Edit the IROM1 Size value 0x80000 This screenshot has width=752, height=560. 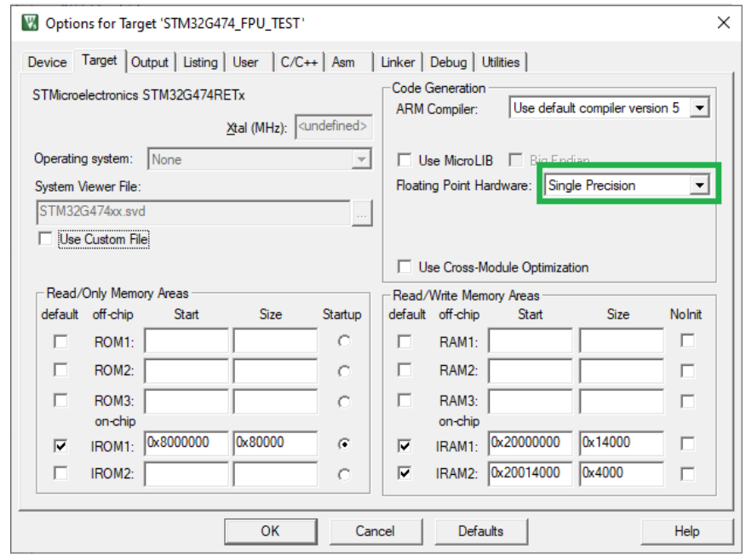click(x=275, y=443)
